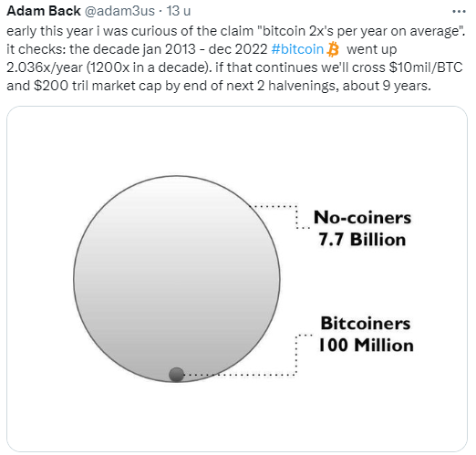Click the $10mil/BTC text in tweet
Viewport: 476px width, 455px height.
426,67
